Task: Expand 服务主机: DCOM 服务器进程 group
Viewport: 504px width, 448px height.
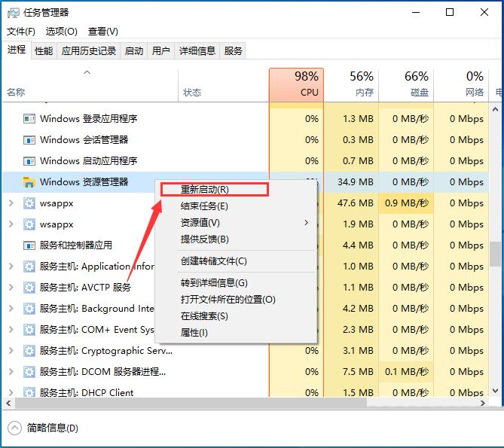Action: pos(11,371)
